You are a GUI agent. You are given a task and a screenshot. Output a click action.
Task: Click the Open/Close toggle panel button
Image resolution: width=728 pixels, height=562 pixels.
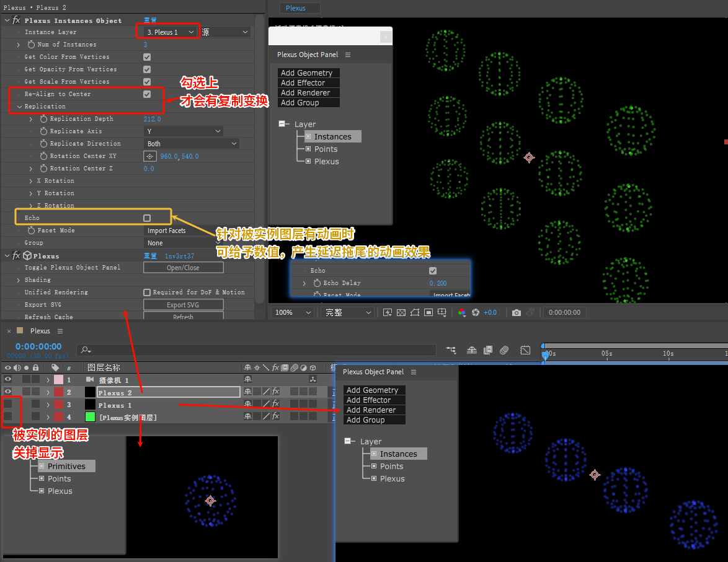(184, 268)
